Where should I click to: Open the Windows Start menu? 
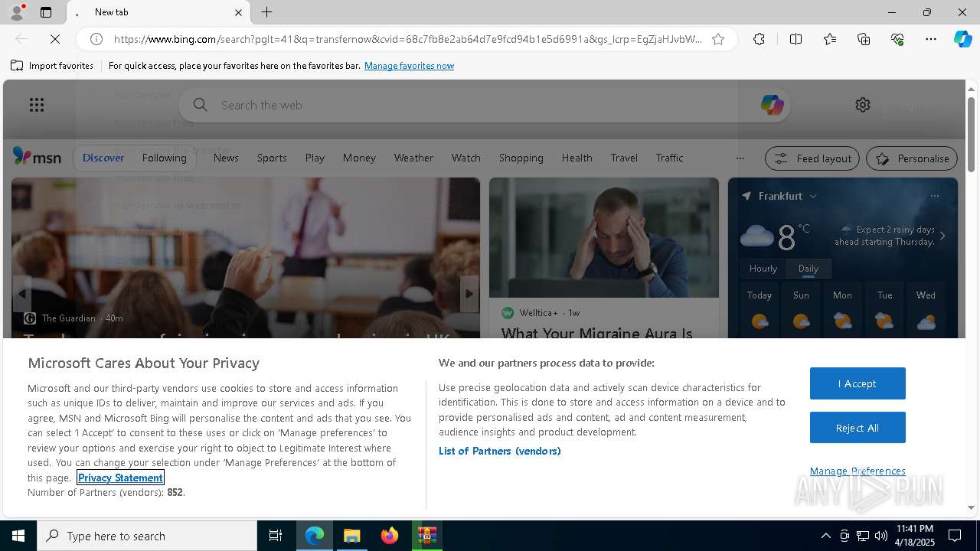pyautogui.click(x=18, y=536)
